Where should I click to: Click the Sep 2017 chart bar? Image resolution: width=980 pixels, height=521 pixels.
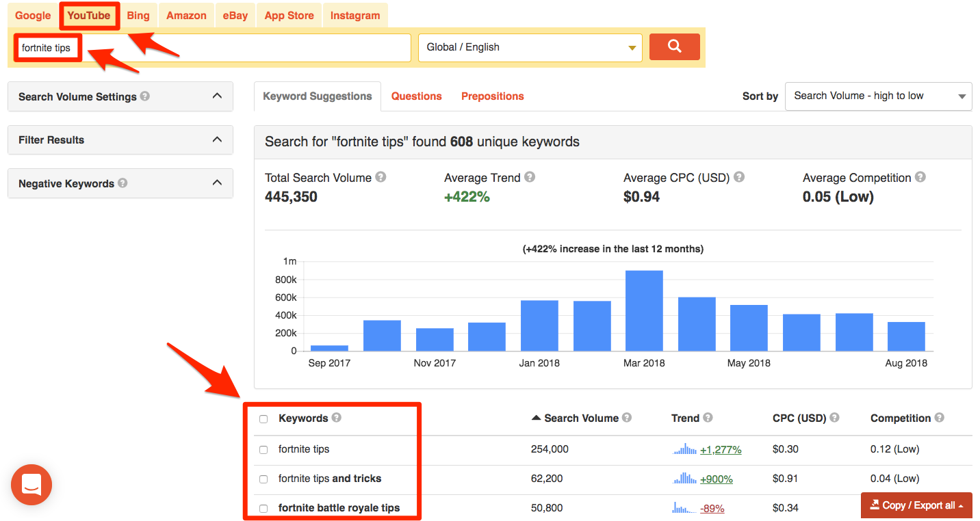point(329,349)
